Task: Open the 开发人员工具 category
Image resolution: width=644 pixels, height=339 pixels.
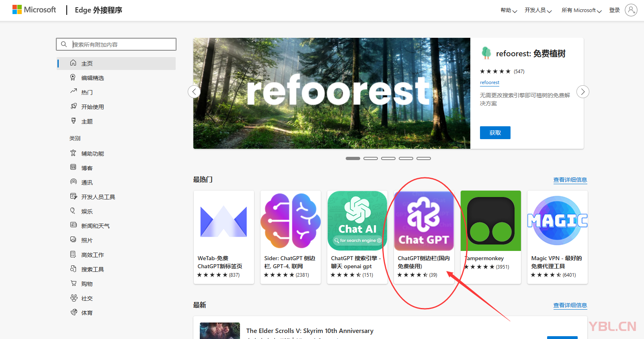Action: click(98, 197)
